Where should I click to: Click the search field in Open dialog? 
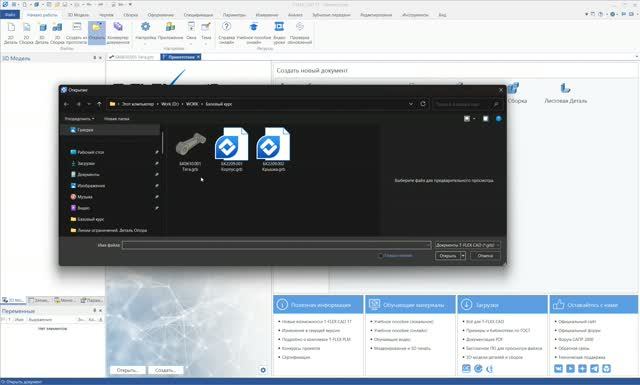point(467,104)
